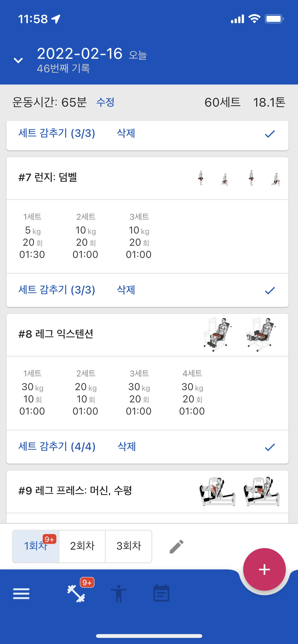Open the hamburger menu icon
Image resolution: width=298 pixels, height=644 pixels.
[21, 593]
